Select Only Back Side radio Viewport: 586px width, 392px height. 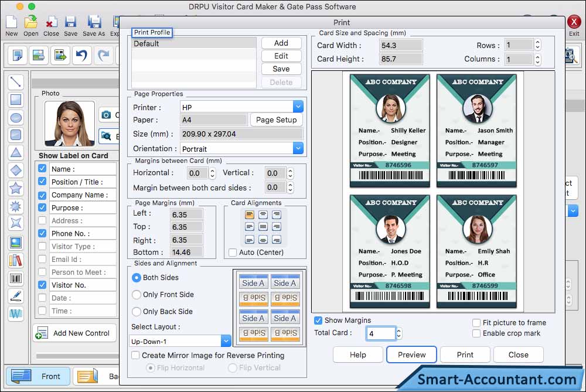pyautogui.click(x=137, y=312)
